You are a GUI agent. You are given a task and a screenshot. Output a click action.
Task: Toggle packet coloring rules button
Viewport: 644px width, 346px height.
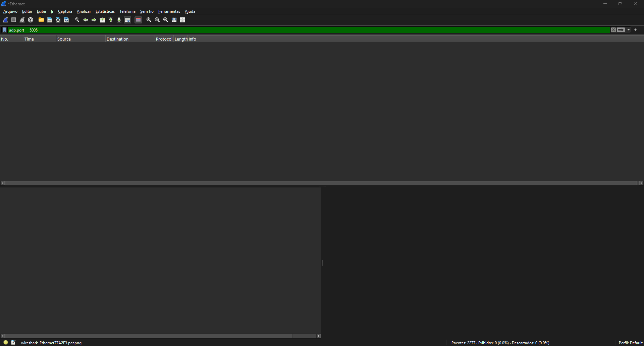(x=138, y=20)
